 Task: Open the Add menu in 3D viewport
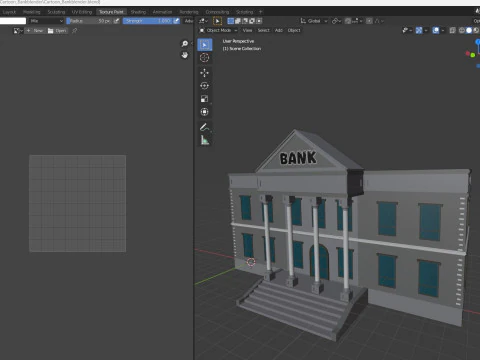(x=279, y=30)
